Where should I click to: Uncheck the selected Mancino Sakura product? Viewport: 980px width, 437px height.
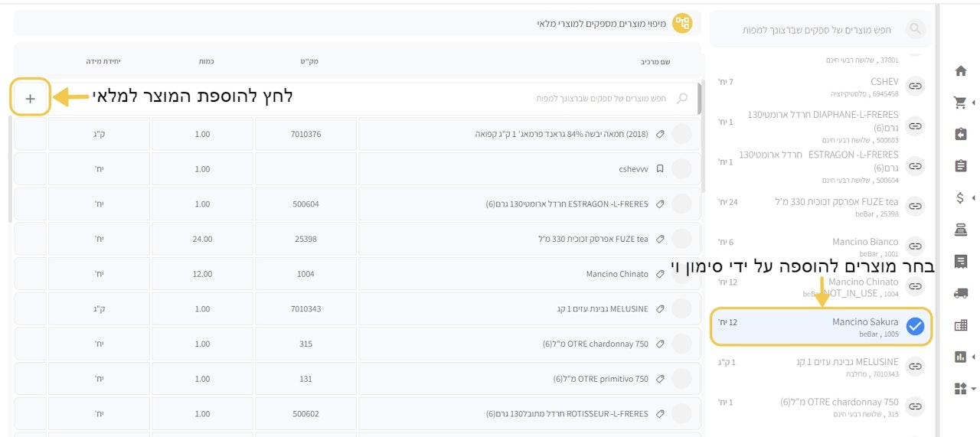915,327
